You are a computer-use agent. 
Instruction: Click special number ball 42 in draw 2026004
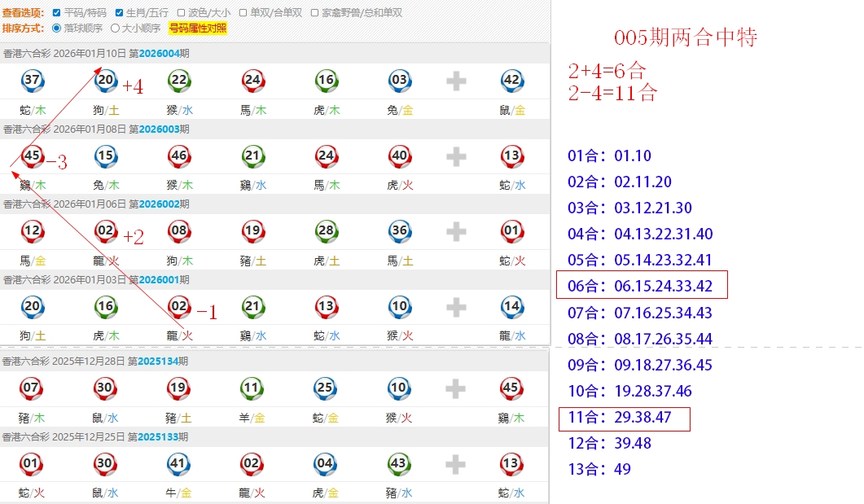[x=512, y=81]
